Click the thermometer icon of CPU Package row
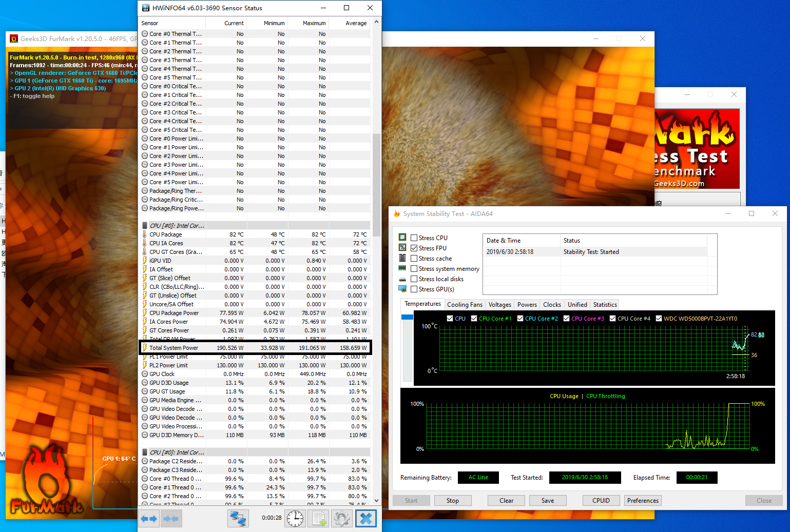The width and height of the screenshot is (790, 532). pyautogui.click(x=145, y=234)
